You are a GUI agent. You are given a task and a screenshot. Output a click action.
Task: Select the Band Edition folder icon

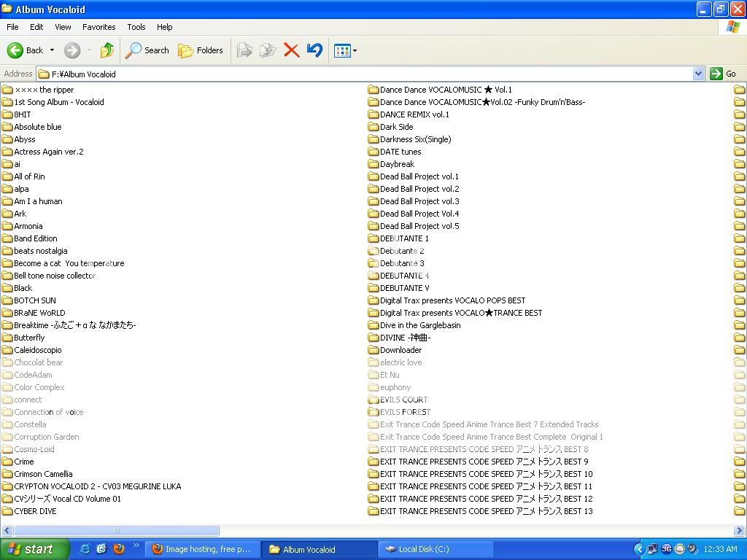pyautogui.click(x=7, y=238)
